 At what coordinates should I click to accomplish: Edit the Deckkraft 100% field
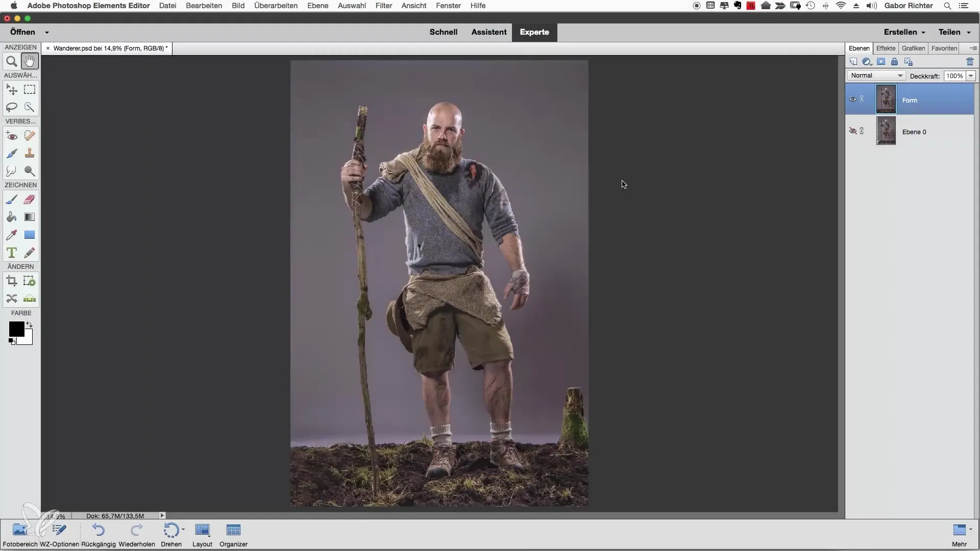(x=954, y=76)
